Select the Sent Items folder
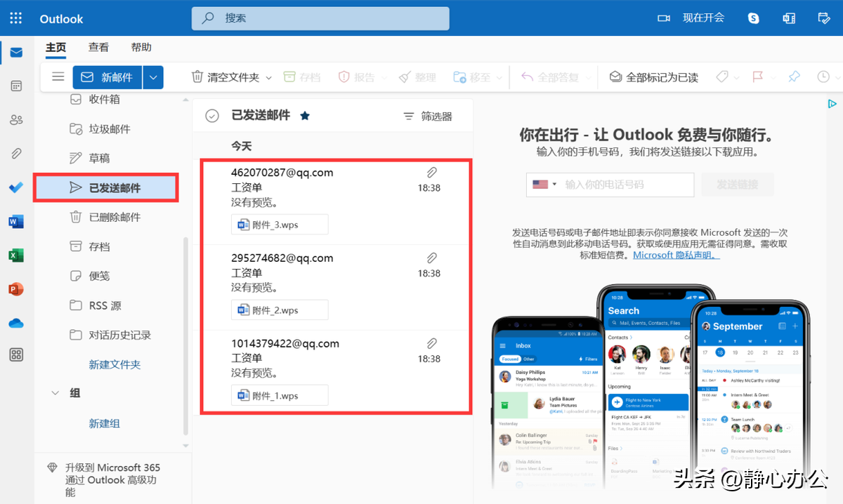The height and width of the screenshot is (504, 843). (x=106, y=188)
